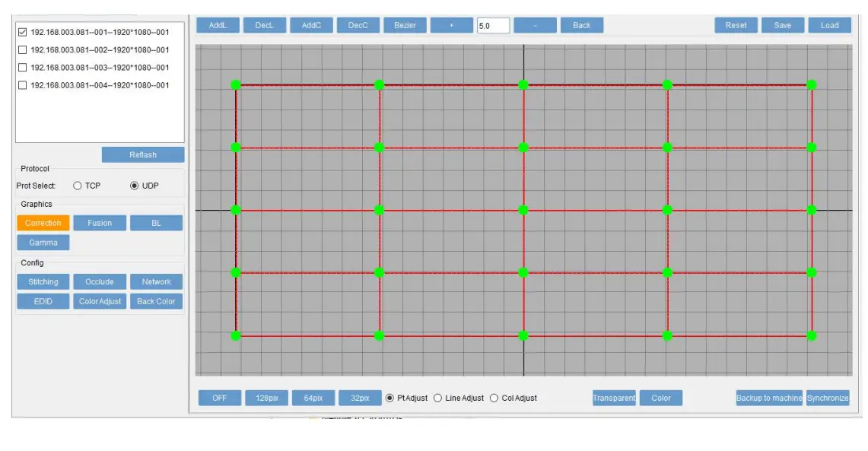
Task: Open the Stitching config panel
Action: point(43,281)
